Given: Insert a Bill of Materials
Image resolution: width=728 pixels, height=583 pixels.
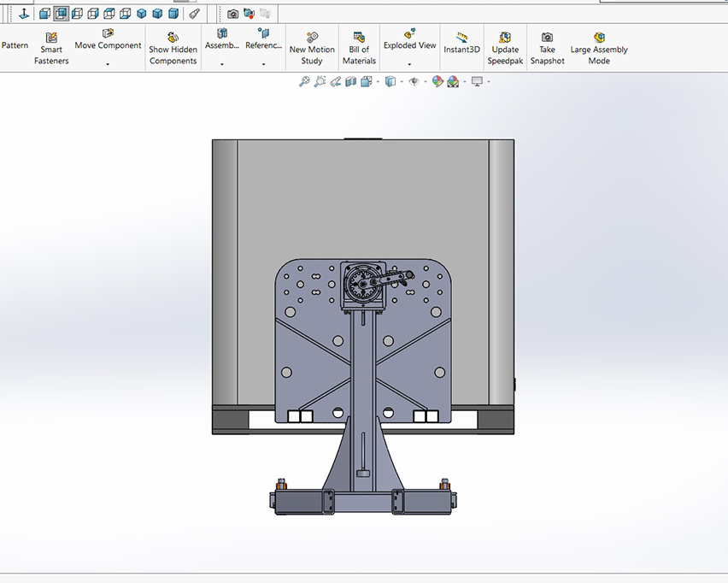Looking at the screenshot, I should pyautogui.click(x=359, y=49).
